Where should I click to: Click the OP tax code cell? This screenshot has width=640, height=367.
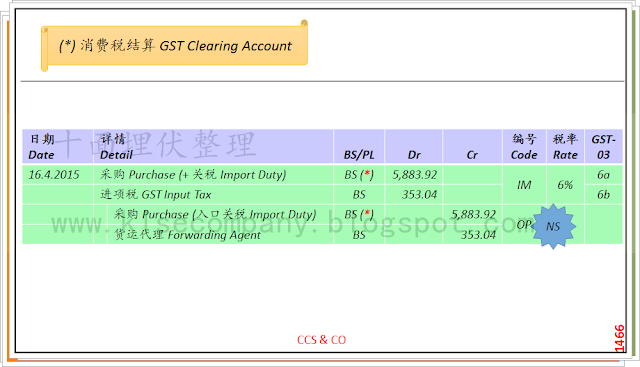(x=524, y=225)
